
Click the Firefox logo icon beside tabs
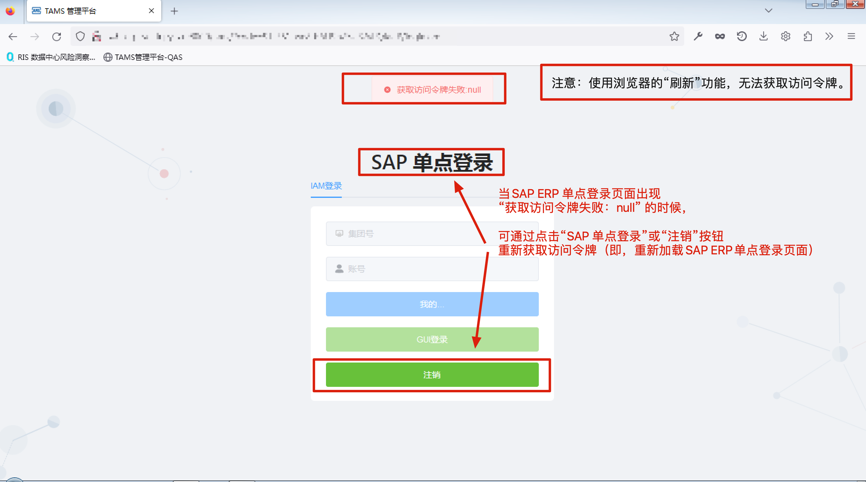tap(10, 10)
